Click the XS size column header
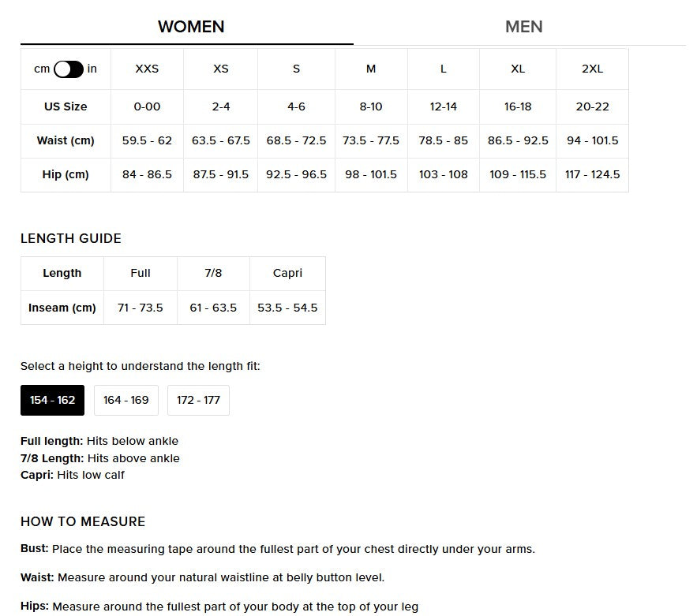The image size is (697, 616). (221, 69)
